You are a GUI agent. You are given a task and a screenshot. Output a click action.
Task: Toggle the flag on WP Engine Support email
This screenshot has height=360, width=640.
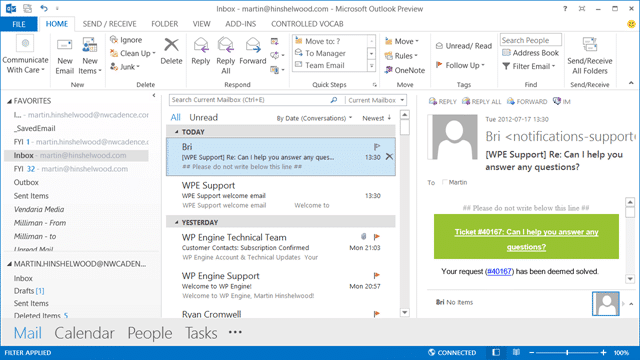tap(377, 276)
